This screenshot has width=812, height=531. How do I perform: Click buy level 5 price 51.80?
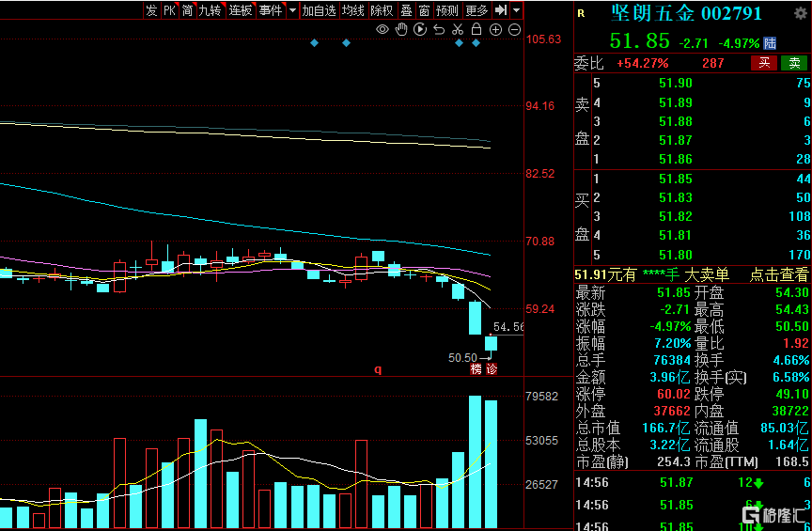[676, 255]
